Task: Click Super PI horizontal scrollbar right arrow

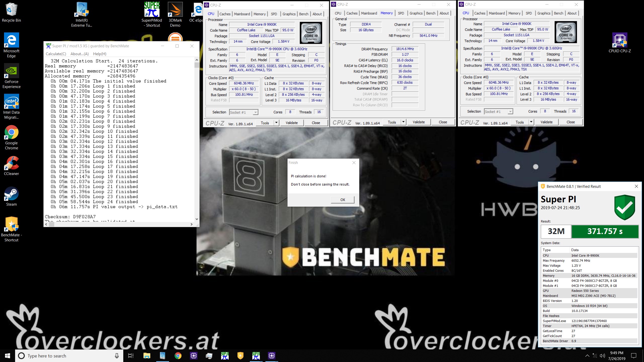Action: pyautogui.click(x=192, y=224)
